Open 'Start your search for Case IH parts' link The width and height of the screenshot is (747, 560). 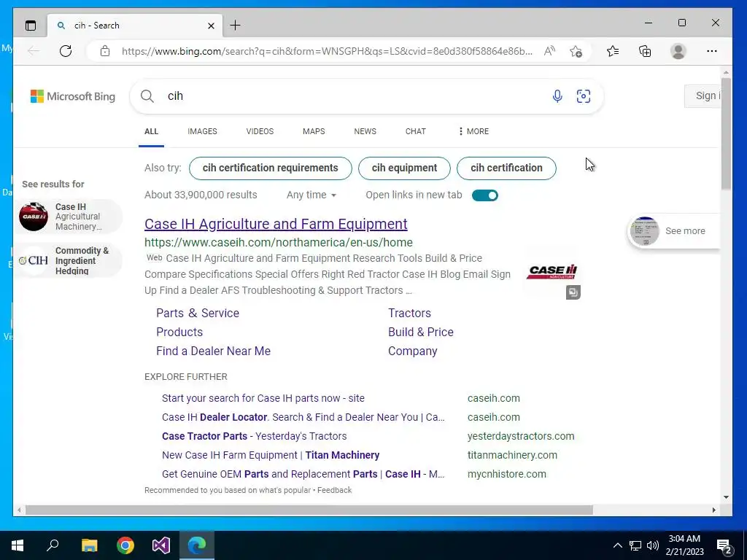click(263, 398)
